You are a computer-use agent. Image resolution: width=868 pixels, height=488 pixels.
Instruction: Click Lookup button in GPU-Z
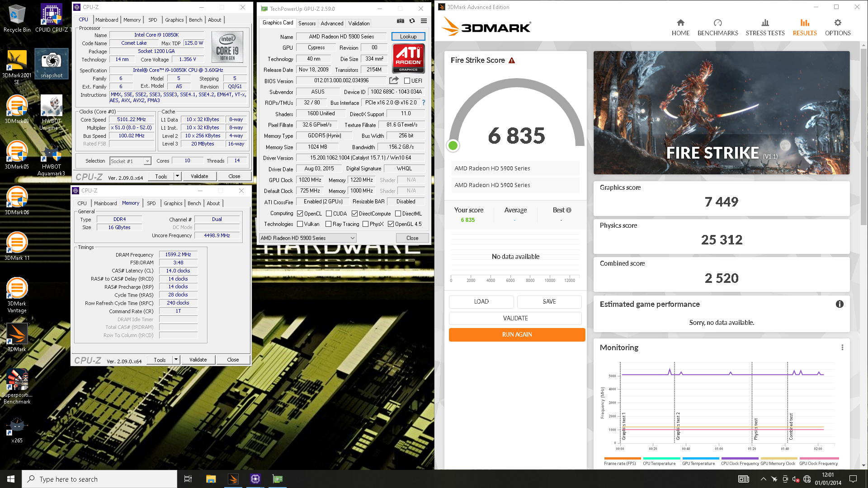[x=408, y=37]
